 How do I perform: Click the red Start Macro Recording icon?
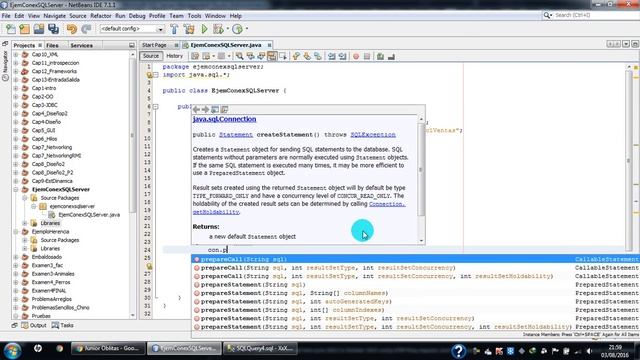pyautogui.click(x=356, y=56)
